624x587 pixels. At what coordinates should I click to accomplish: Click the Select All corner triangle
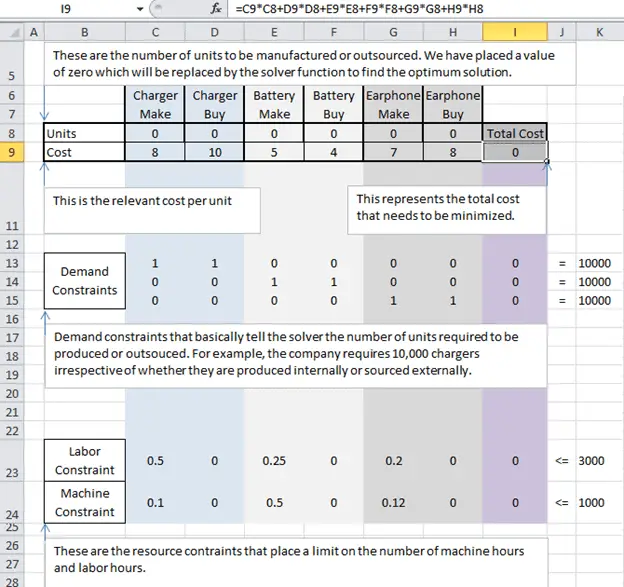14,33
